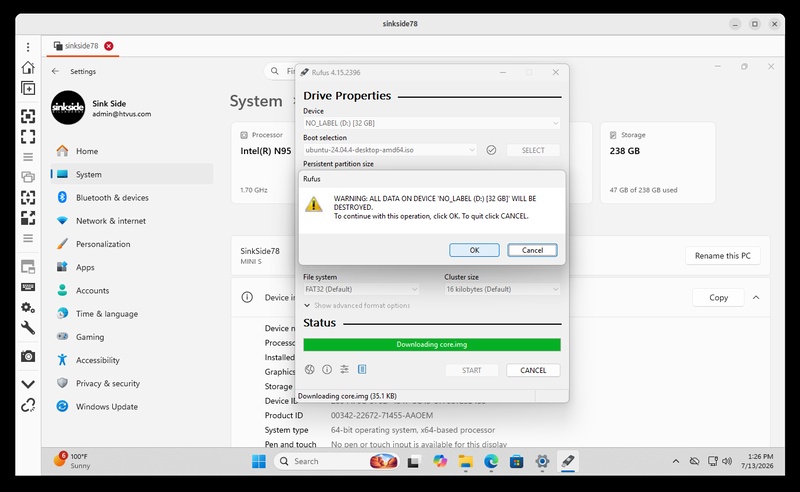
Task: Open the wrench Tools menu
Action: (28, 328)
